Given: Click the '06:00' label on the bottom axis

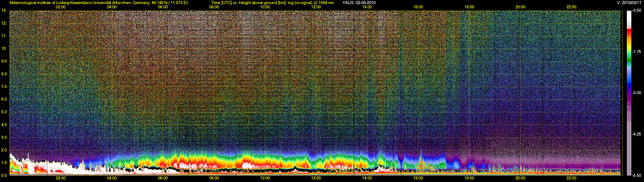Looking at the screenshot, I should point(163,178).
